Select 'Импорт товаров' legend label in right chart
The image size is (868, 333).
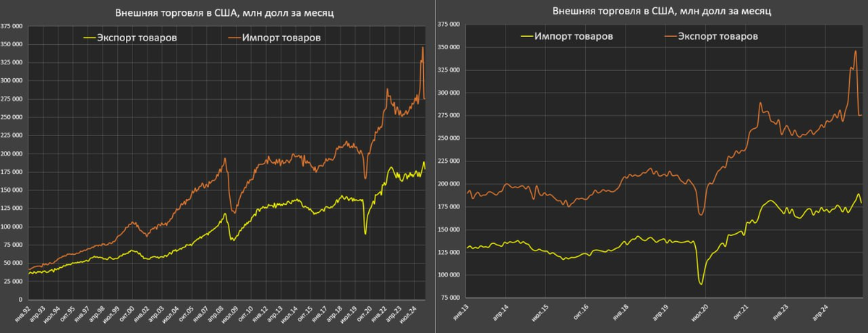click(574, 35)
